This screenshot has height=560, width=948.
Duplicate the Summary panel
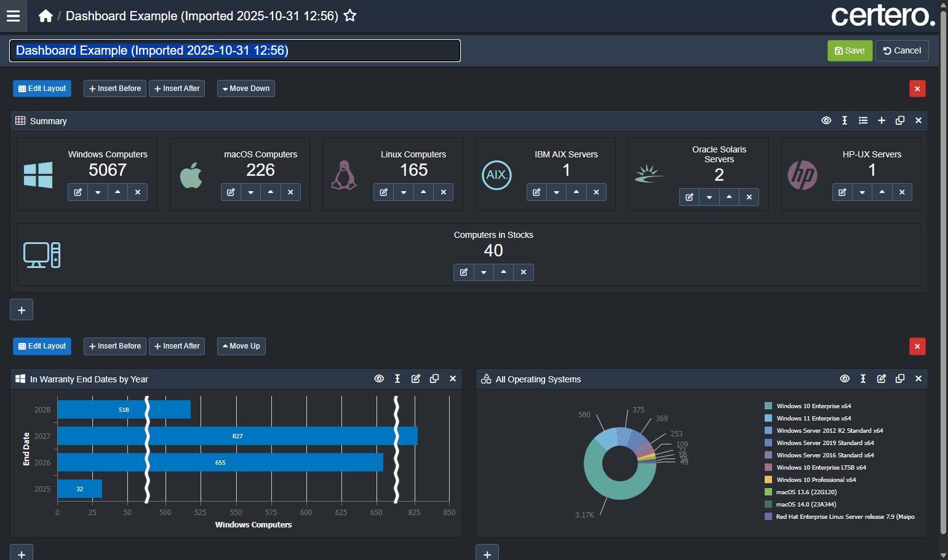pyautogui.click(x=900, y=121)
